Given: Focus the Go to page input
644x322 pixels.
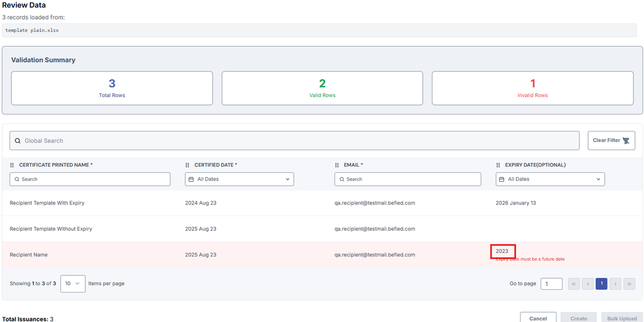Looking at the screenshot, I should [551, 283].
